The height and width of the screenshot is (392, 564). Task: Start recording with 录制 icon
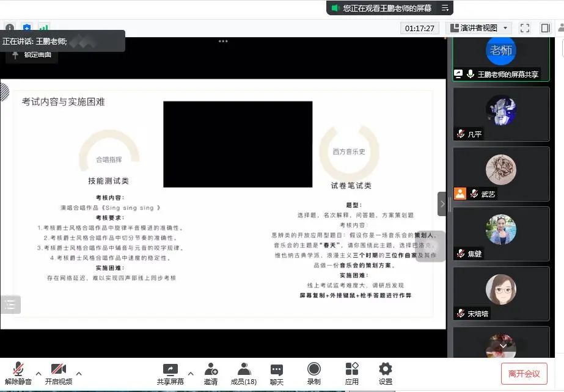point(313,373)
